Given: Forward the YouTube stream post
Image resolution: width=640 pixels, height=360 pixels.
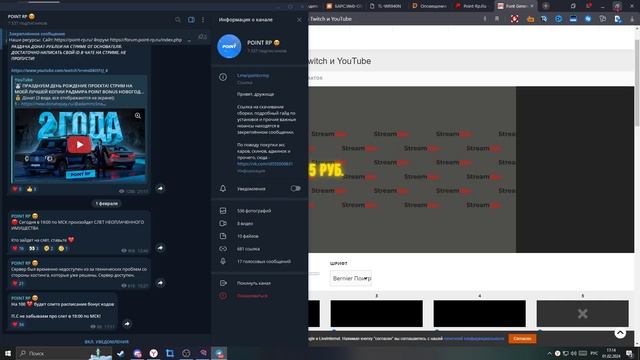Looking at the screenshot, I should click(160, 188).
